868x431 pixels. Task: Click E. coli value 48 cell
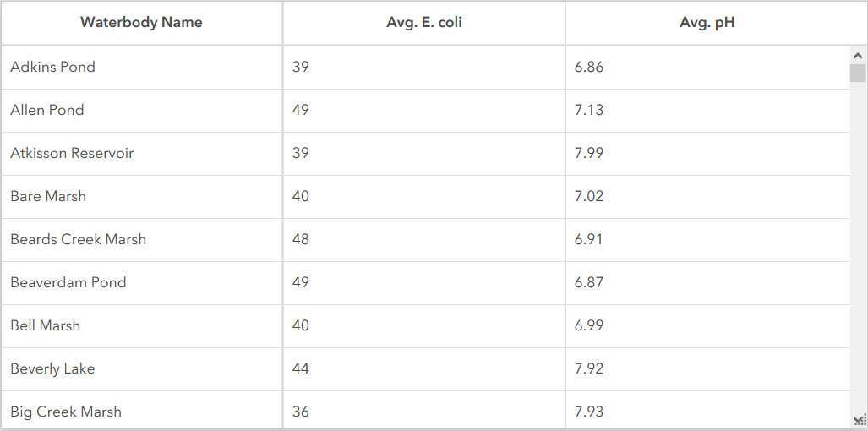[x=301, y=239]
